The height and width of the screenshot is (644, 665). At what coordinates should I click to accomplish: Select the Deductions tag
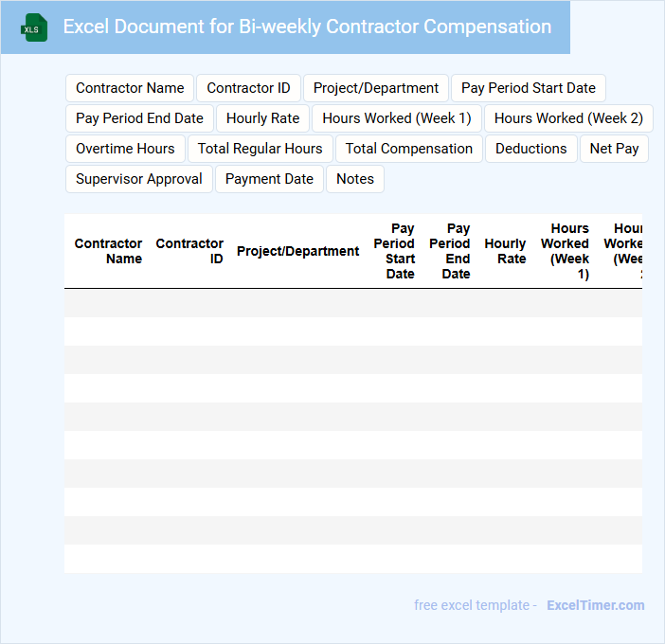[x=531, y=149]
